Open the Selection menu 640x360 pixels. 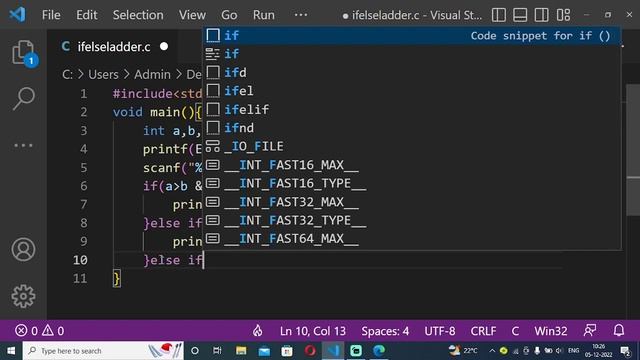(138, 15)
